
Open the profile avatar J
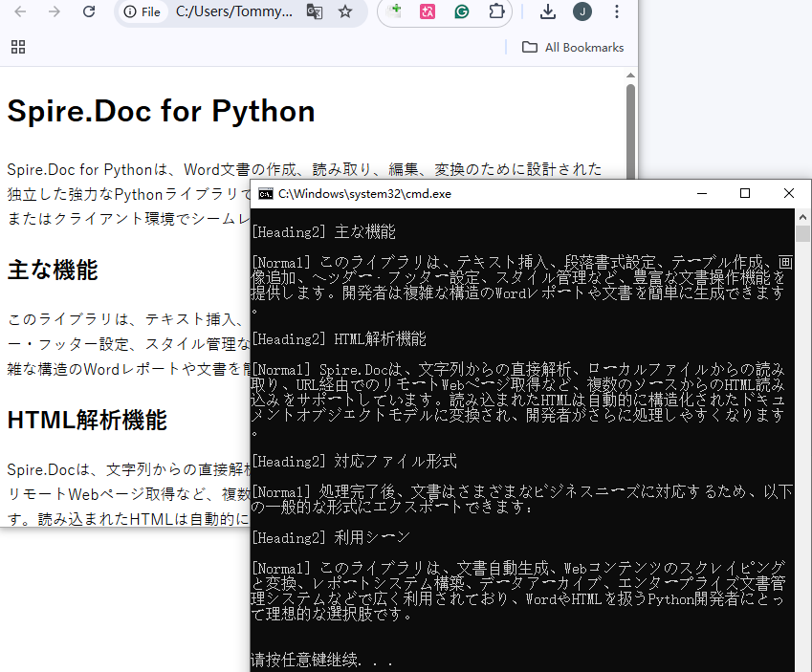pos(582,11)
